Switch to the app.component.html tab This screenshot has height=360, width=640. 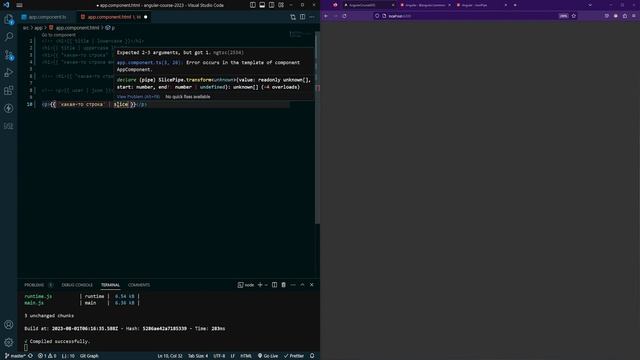pos(113,17)
